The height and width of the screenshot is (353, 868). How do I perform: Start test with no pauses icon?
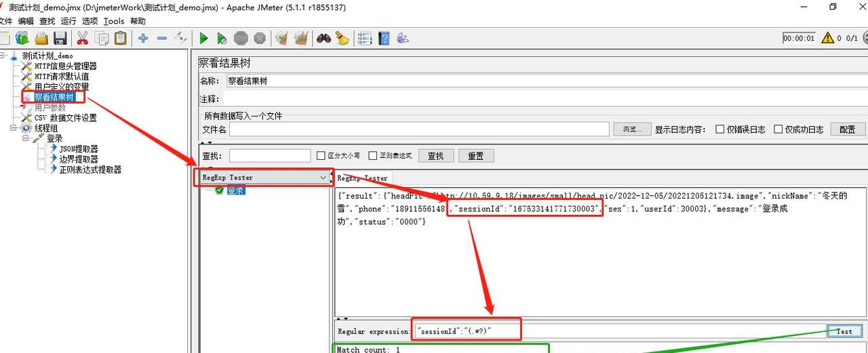coord(222,38)
